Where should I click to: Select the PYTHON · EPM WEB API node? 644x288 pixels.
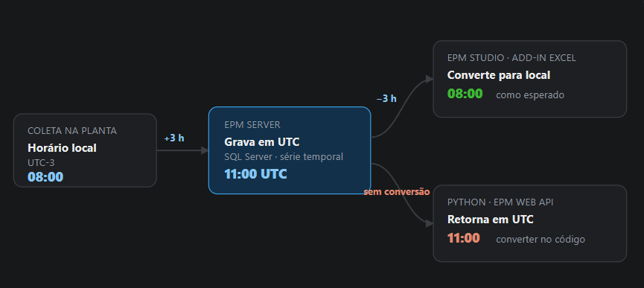click(x=530, y=223)
